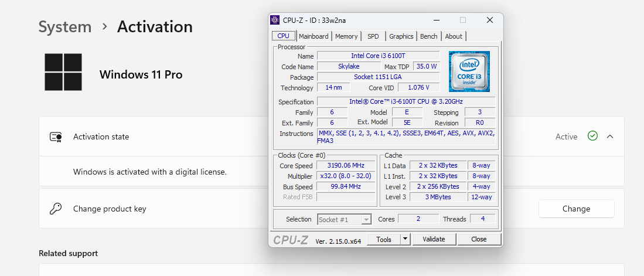
Task: Open the Memory tab
Action: pyautogui.click(x=346, y=36)
